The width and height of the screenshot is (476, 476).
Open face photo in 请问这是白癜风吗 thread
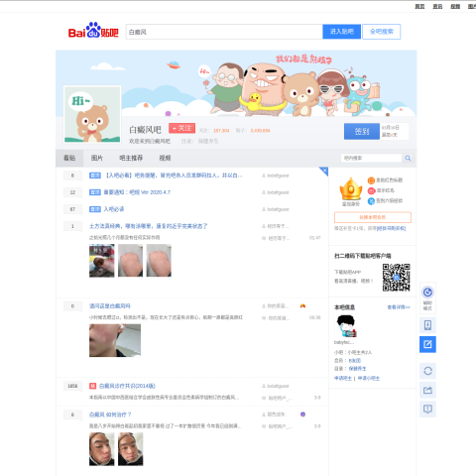click(x=115, y=340)
